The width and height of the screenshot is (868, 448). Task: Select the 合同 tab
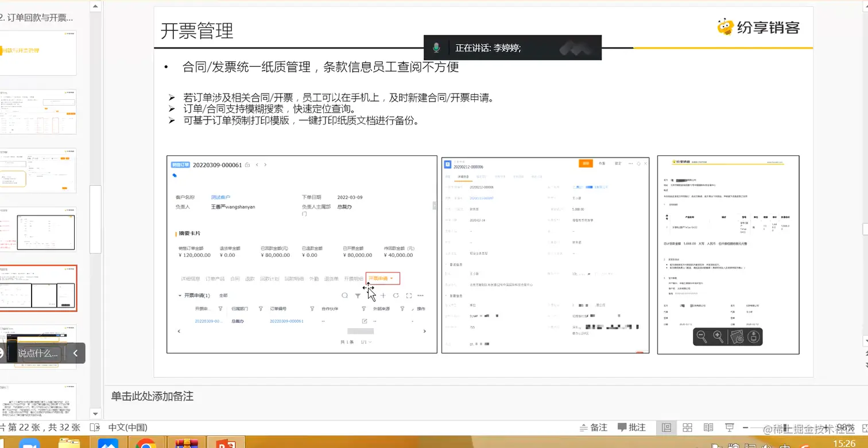pos(235,279)
